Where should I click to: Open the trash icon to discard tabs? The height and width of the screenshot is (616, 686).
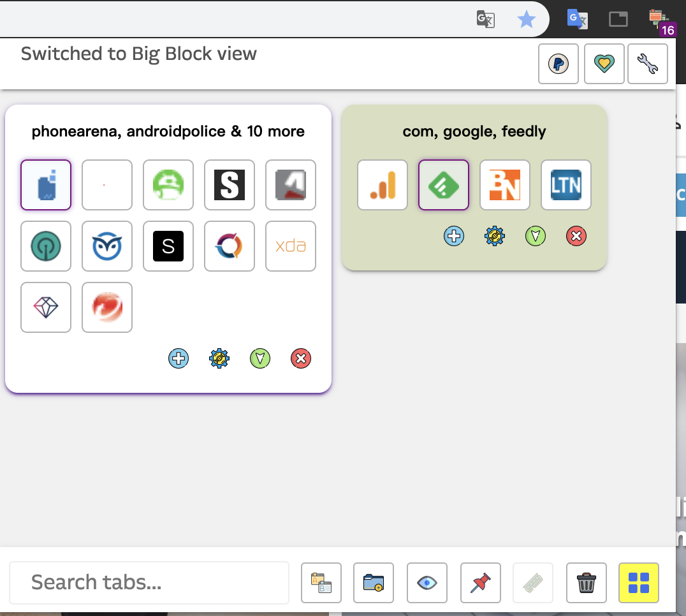click(586, 582)
